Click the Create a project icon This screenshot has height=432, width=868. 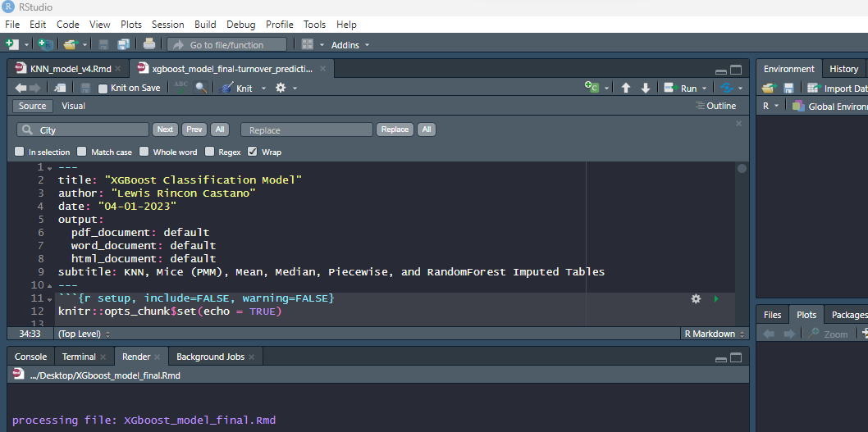pos(46,44)
